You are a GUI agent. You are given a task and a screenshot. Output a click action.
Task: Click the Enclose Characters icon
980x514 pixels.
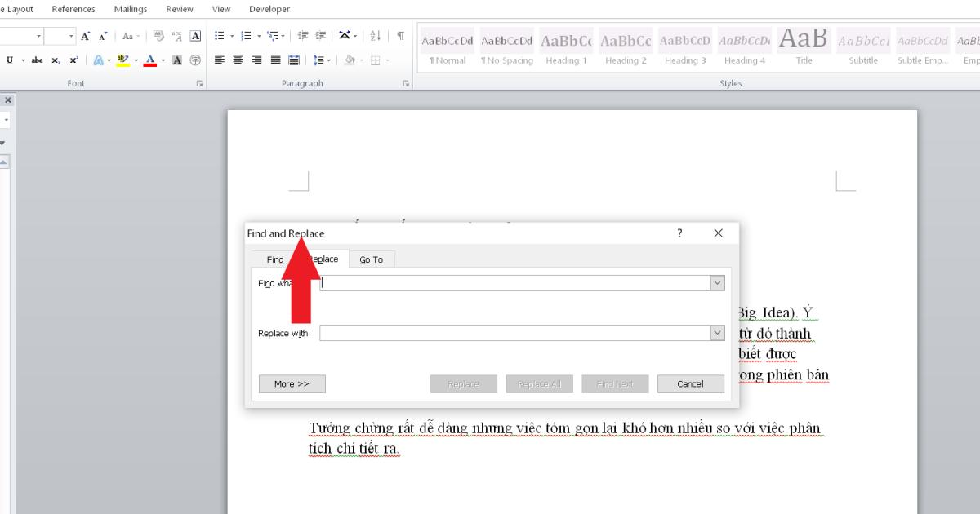coord(195,60)
